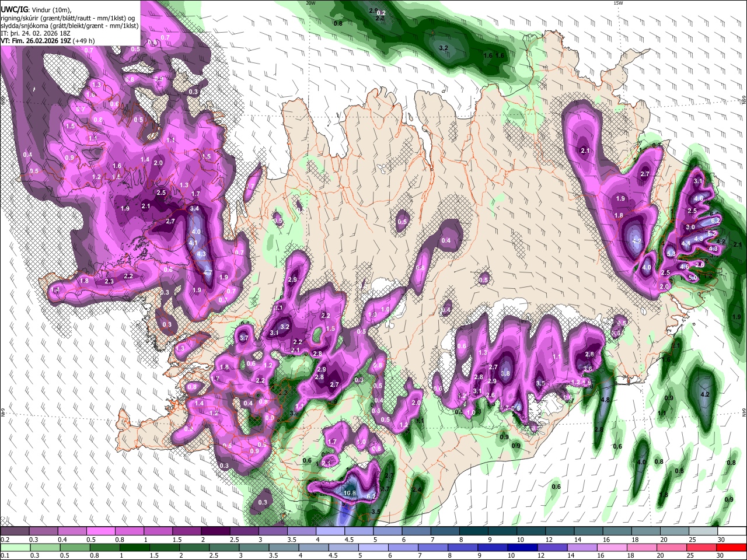Pick lower legend swatch between 5 and 6
This screenshot has height=560, width=747.
373,547
